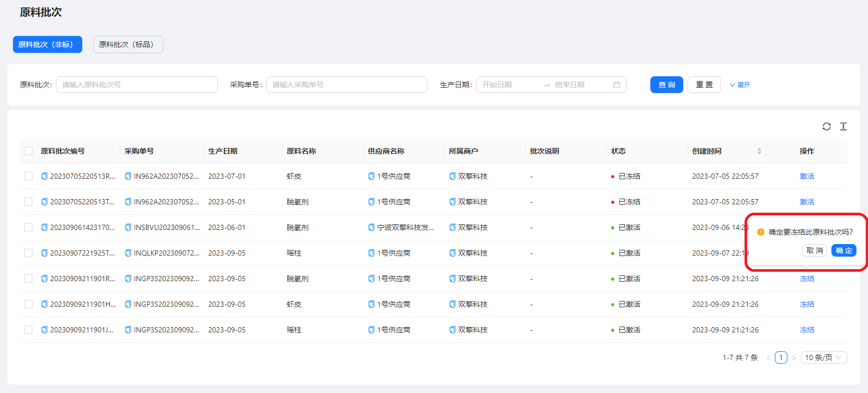The height and width of the screenshot is (393, 868).
Task: Click the calendar icon in production date field
Action: click(x=617, y=85)
